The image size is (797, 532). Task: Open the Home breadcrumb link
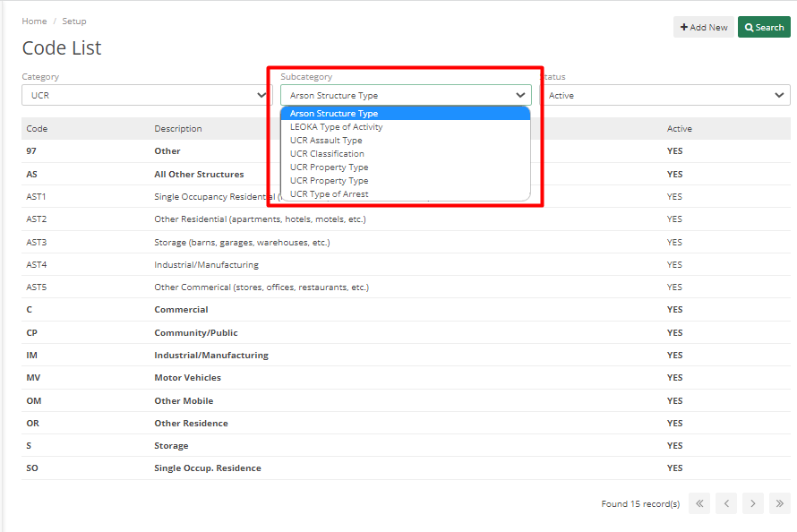[x=34, y=21]
